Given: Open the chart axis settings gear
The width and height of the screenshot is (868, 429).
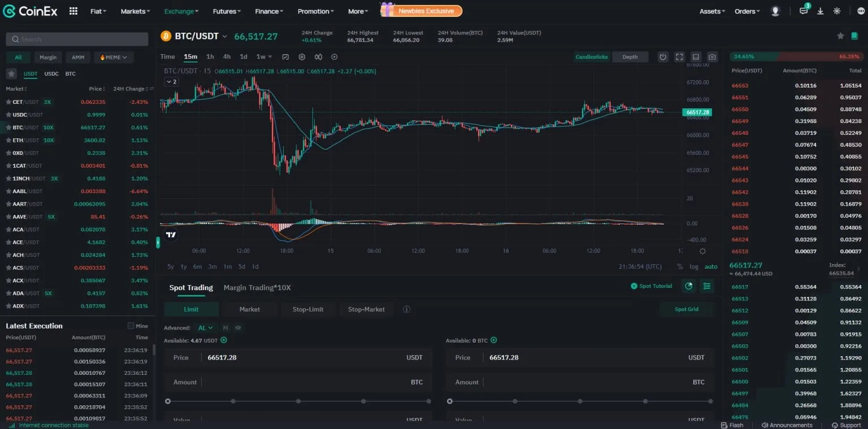Looking at the screenshot, I should point(702,251).
